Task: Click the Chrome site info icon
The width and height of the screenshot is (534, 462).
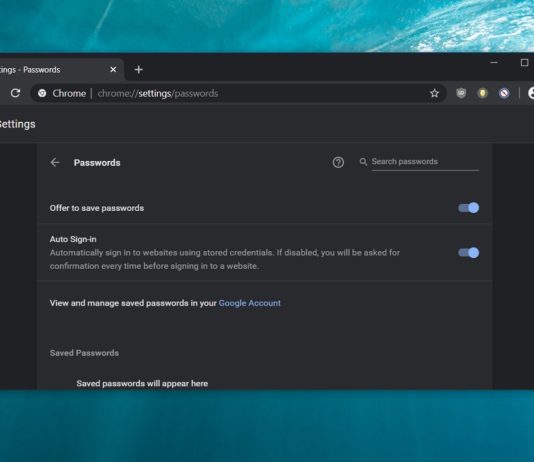Action: [x=42, y=93]
